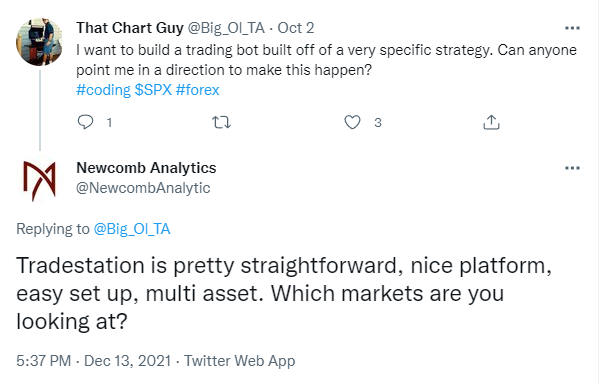Open more options on Newcomb Analytics reply
Screen dimensions: 605x384
point(572,168)
